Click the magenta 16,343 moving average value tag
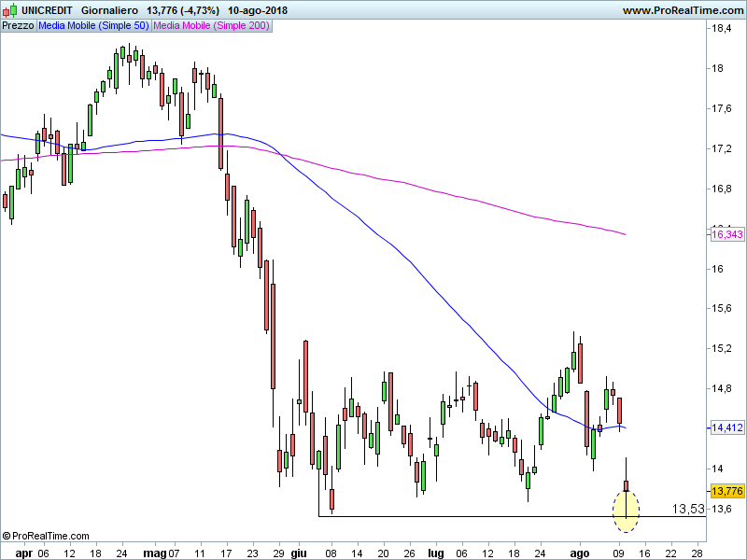Screen dimensions: 747x560 [727, 234]
